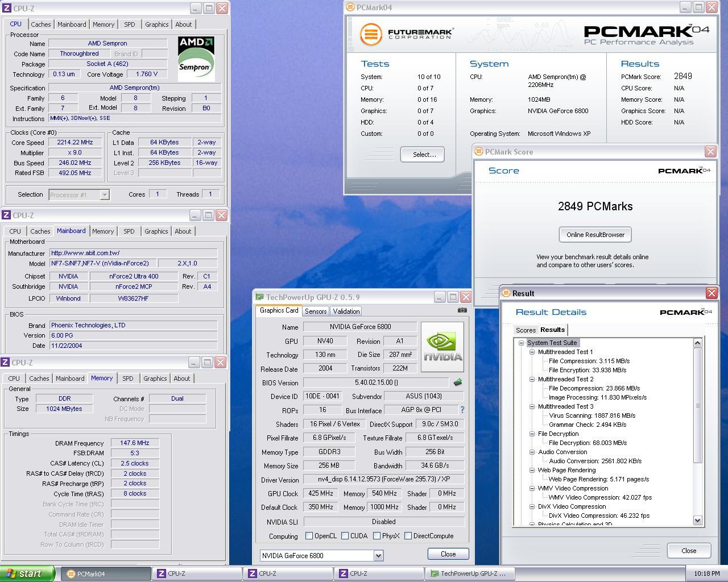
Task: Collapse the File Decryption tree node
Action: point(532,434)
